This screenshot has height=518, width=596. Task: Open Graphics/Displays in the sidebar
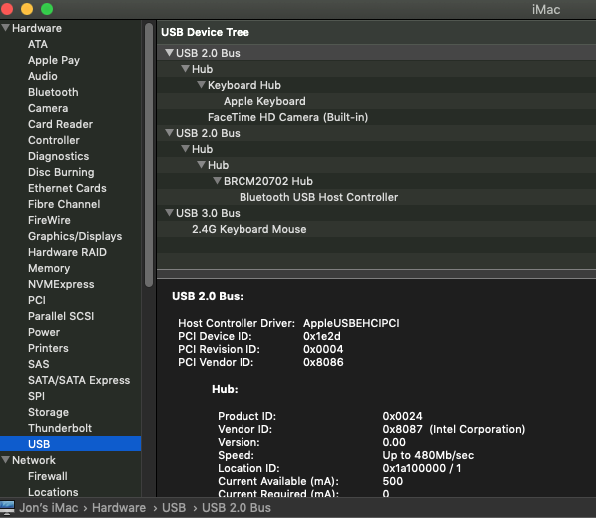75,236
